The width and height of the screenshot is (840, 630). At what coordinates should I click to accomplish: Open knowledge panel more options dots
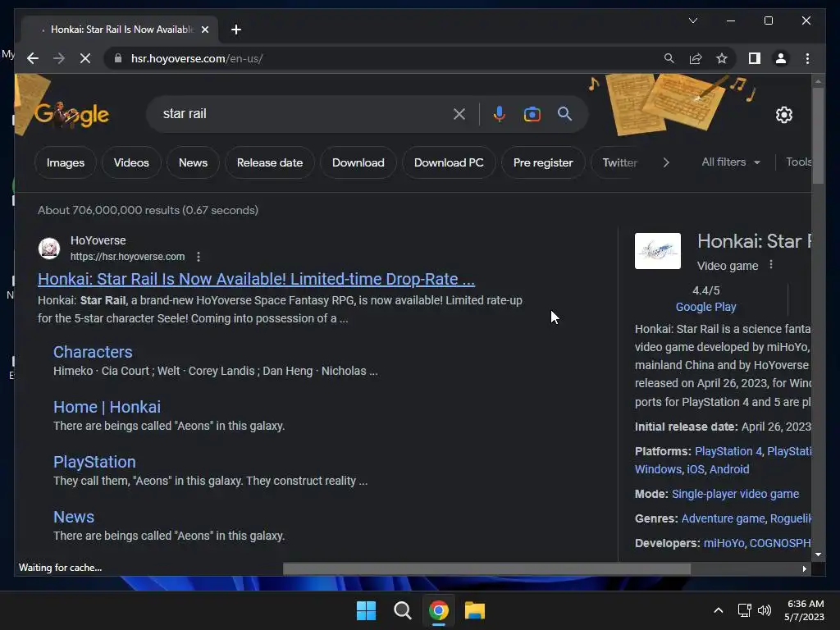point(771,265)
